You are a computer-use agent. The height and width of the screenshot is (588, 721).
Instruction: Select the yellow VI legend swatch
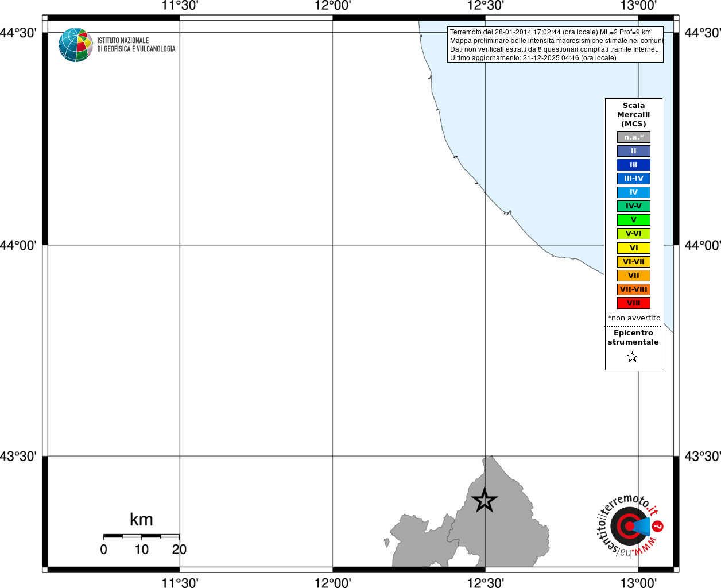click(634, 248)
